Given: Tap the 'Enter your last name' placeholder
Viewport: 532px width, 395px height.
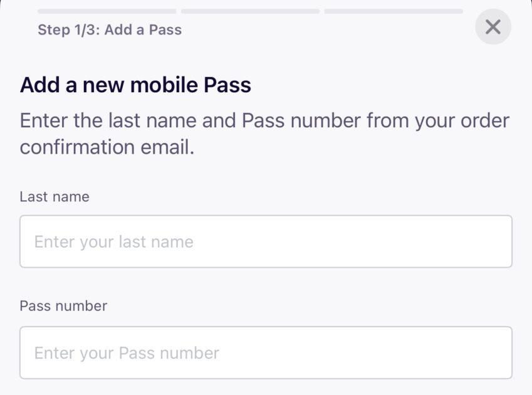Looking at the screenshot, I should click(x=113, y=242).
